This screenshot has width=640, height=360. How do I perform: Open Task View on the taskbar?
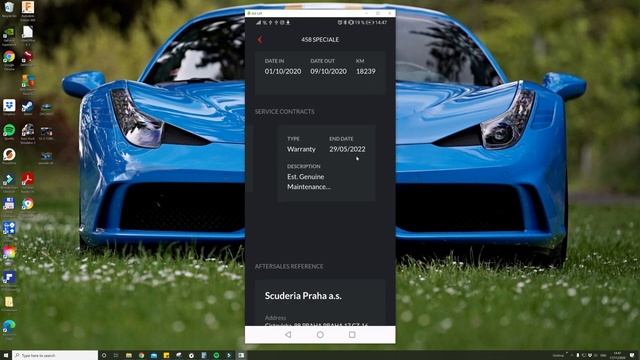116,356
